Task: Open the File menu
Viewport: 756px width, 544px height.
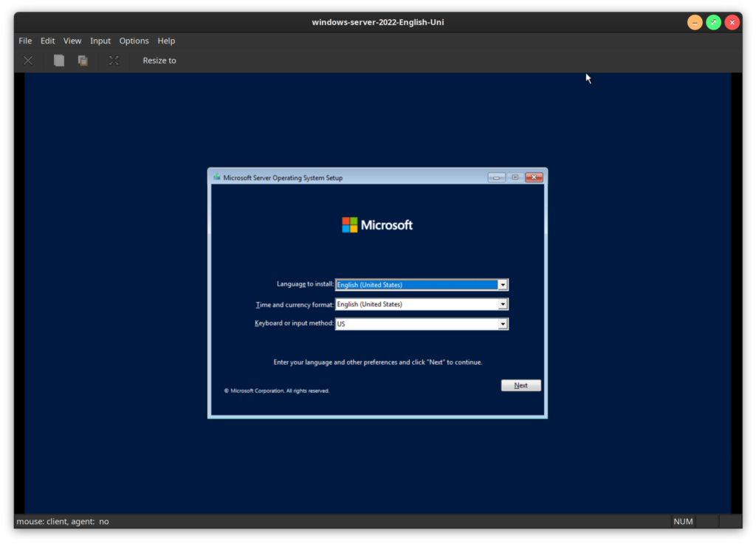Action: [25, 41]
